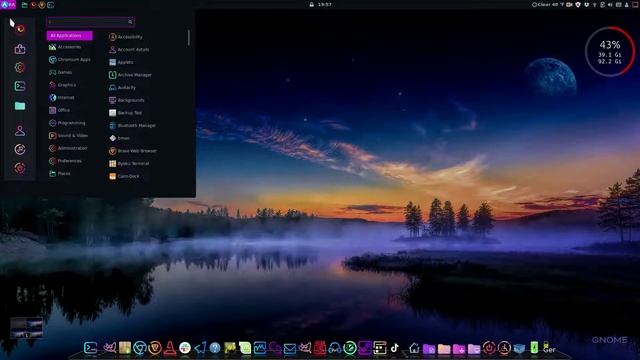Click the 43% disk usage ring widget
This screenshot has height=360, width=640.
tap(610, 52)
